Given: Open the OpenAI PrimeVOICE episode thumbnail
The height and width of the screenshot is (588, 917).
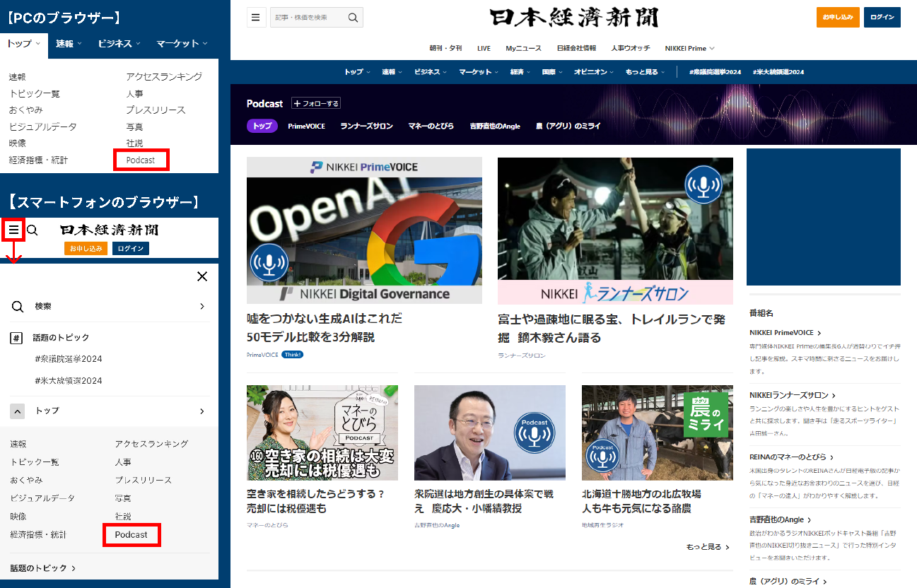Looking at the screenshot, I should 364,230.
